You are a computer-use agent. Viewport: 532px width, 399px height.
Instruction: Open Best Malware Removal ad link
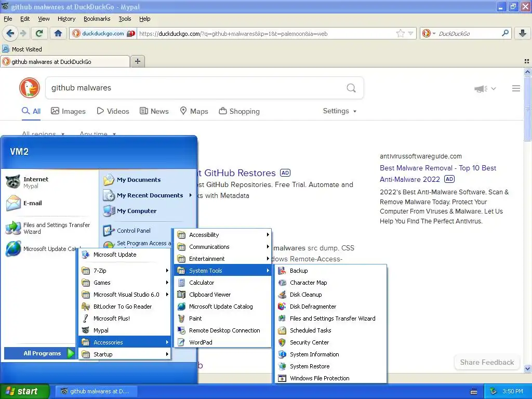click(x=437, y=174)
